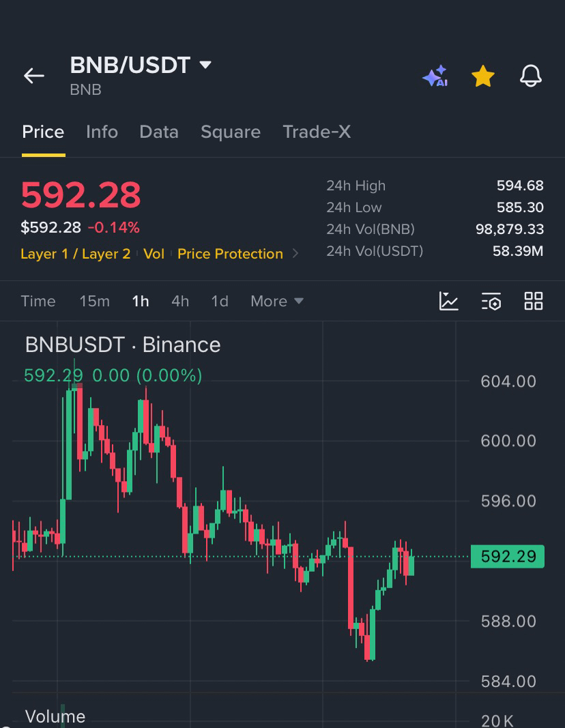Tap the large 592.28 price
This screenshot has width=565, height=728.
pyautogui.click(x=81, y=195)
